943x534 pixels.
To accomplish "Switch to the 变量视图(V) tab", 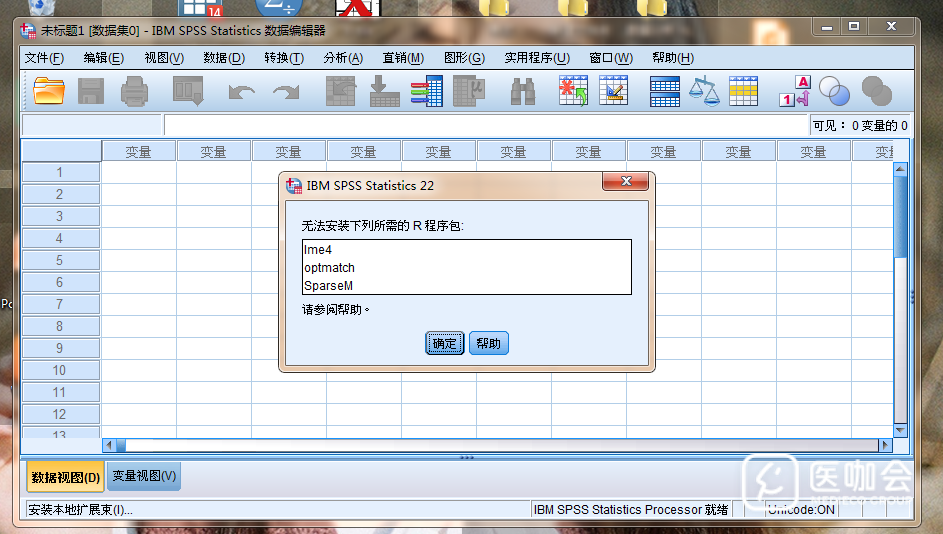I will coord(144,477).
